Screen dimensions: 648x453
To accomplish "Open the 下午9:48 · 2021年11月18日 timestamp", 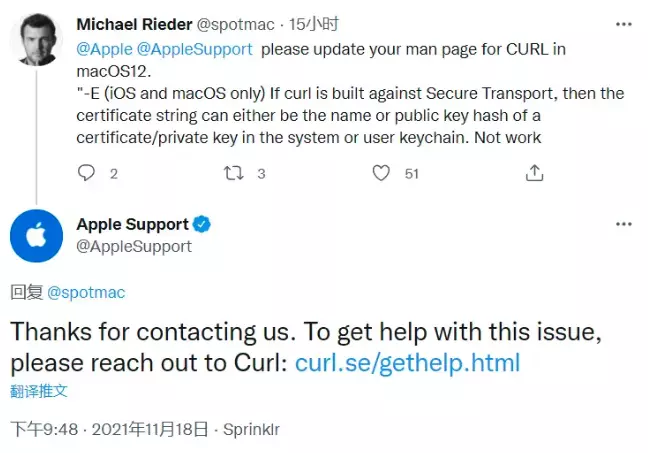I will (x=109, y=429).
